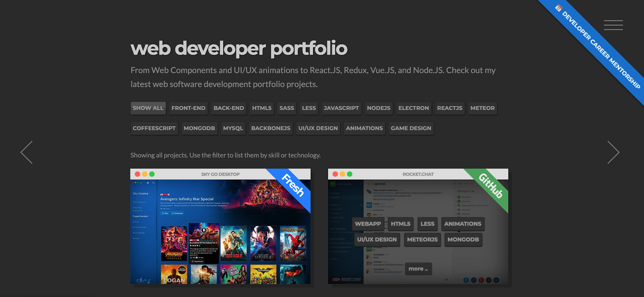Image resolution: width=644 pixels, height=297 pixels.
Task: Filter projects by ANIMATIONS filter
Action: (x=364, y=128)
